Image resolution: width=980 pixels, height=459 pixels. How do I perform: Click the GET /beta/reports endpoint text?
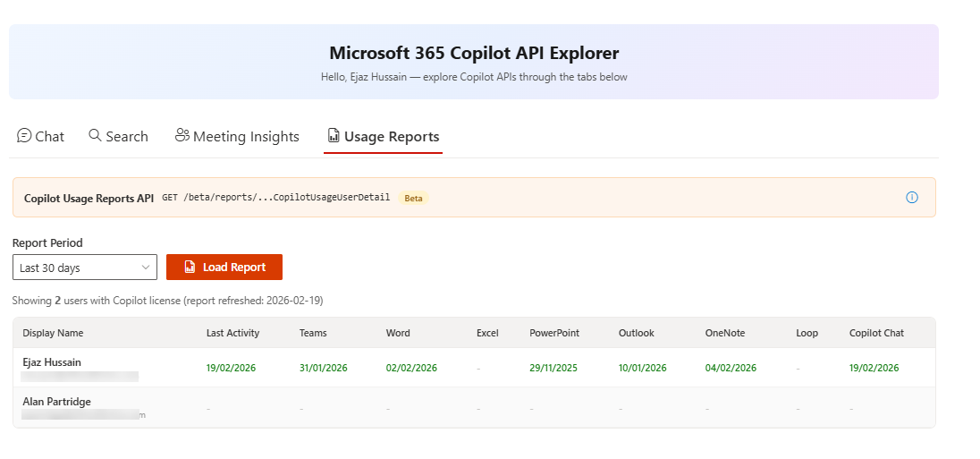(x=275, y=198)
